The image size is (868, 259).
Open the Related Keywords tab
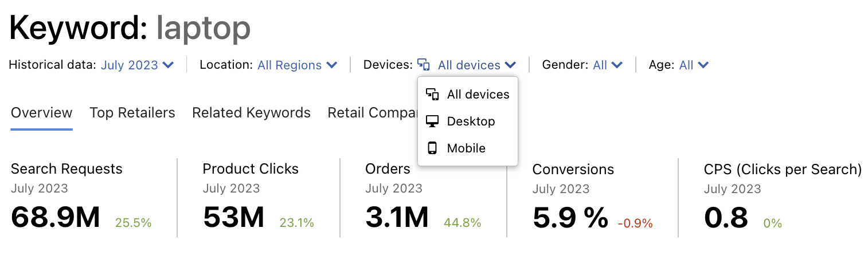pos(251,113)
